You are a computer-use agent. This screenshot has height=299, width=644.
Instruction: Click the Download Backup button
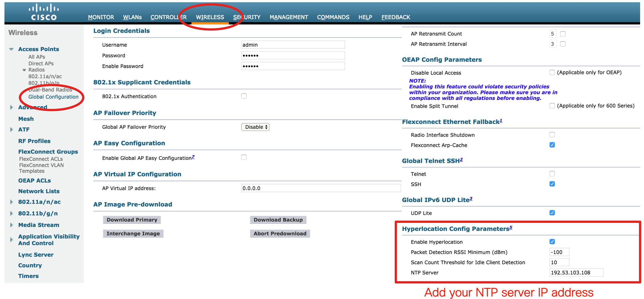pyautogui.click(x=278, y=220)
